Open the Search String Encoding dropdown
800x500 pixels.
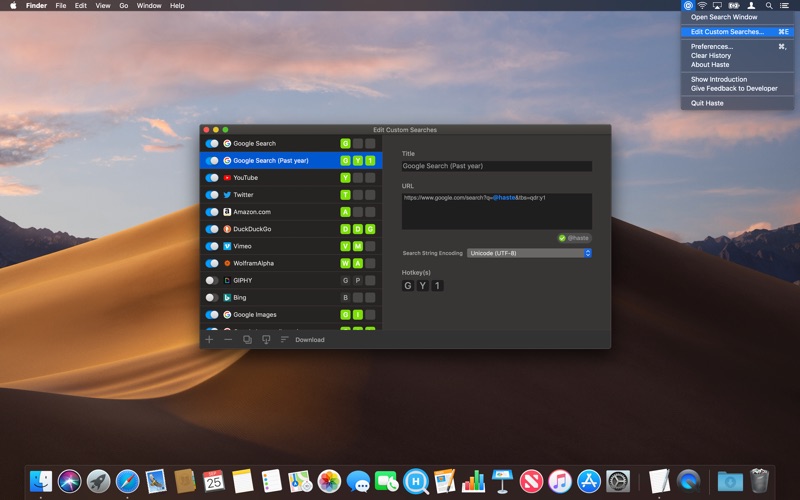530,253
